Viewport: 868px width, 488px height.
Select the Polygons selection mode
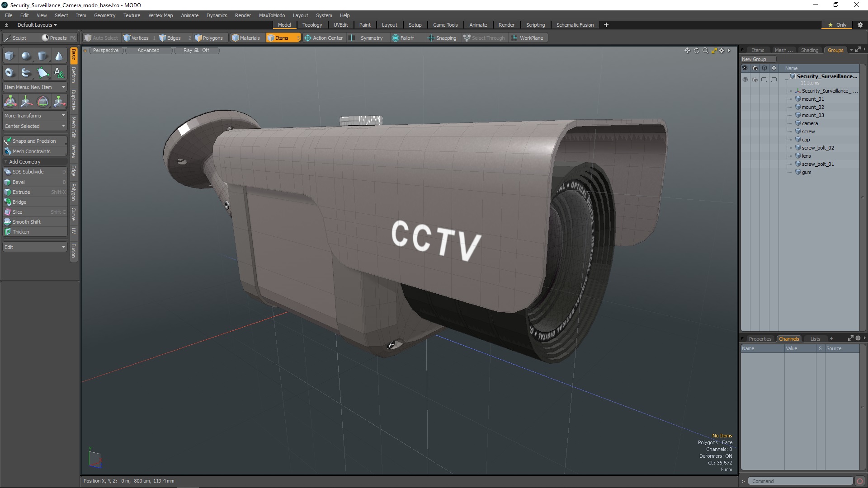(x=210, y=38)
